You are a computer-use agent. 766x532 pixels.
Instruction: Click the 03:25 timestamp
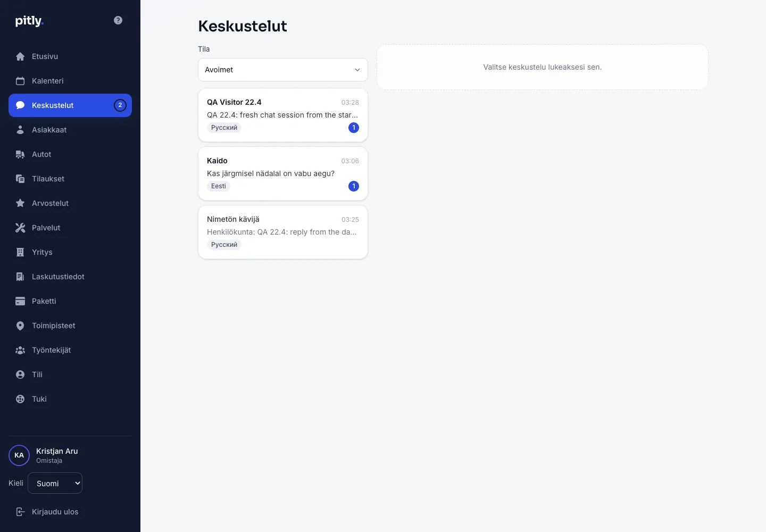350,220
